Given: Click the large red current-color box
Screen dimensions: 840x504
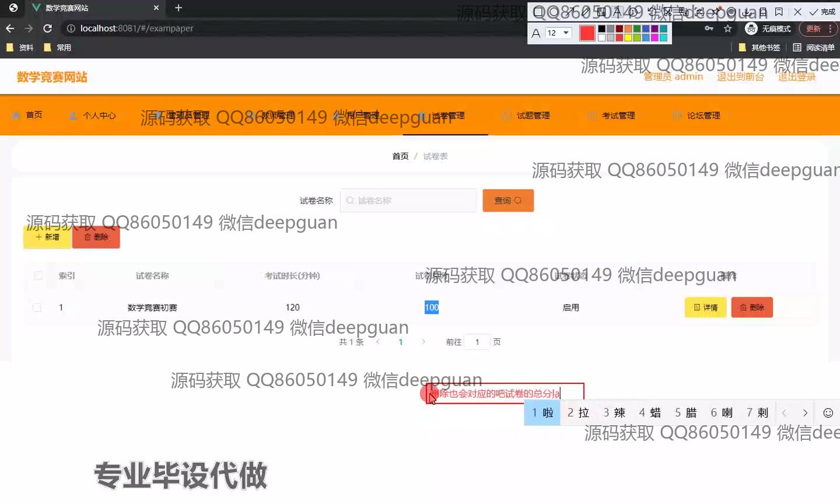Looking at the screenshot, I should 587,33.
